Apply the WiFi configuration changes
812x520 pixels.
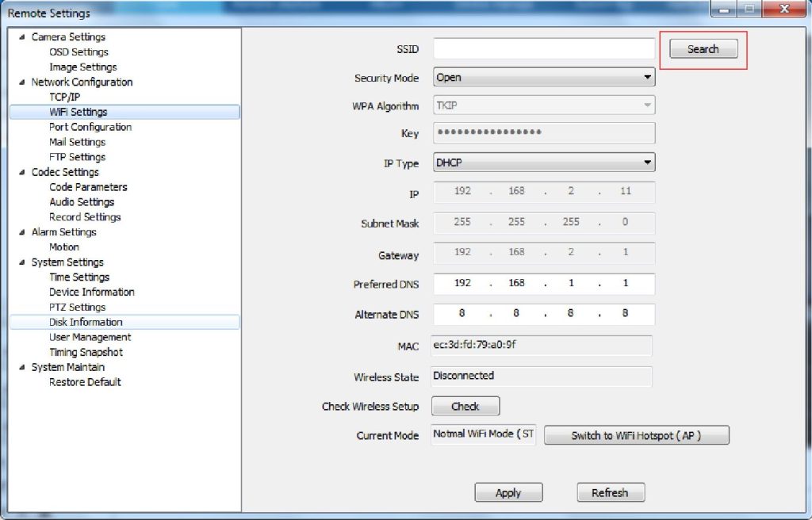[508, 492]
